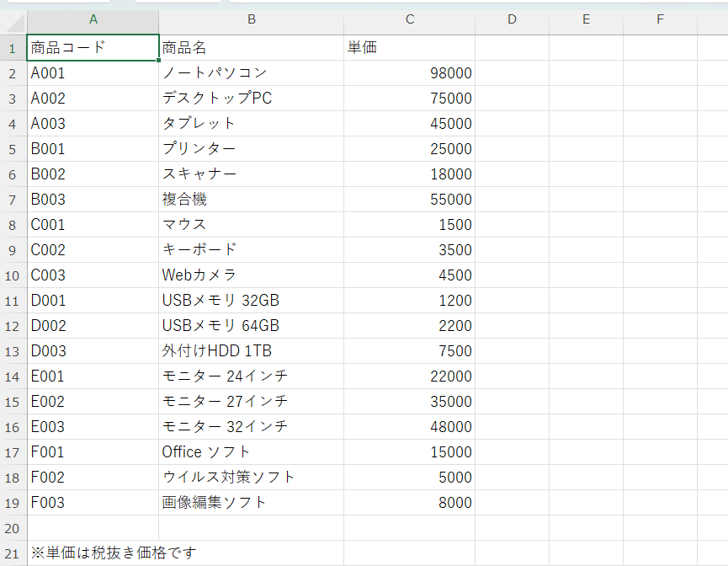This screenshot has height=566, width=728.
Task: Click the 単価 header cell
Action: coord(409,47)
